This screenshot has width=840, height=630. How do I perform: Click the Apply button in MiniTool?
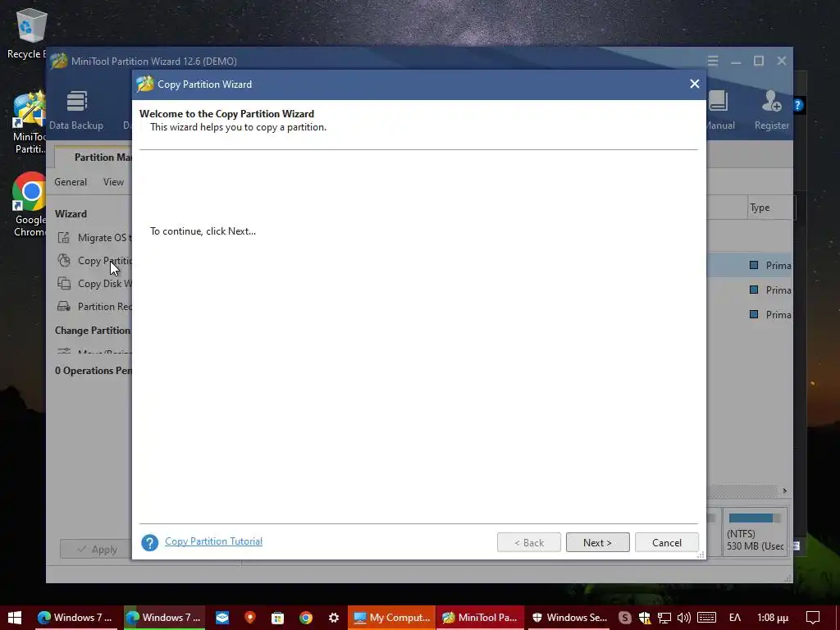coord(96,549)
